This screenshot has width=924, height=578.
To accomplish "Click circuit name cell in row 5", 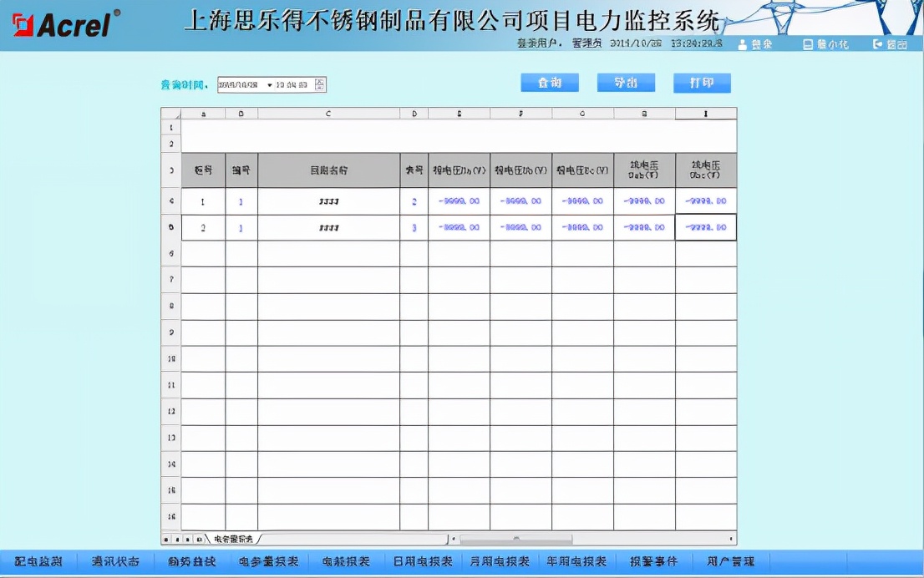I will (329, 228).
